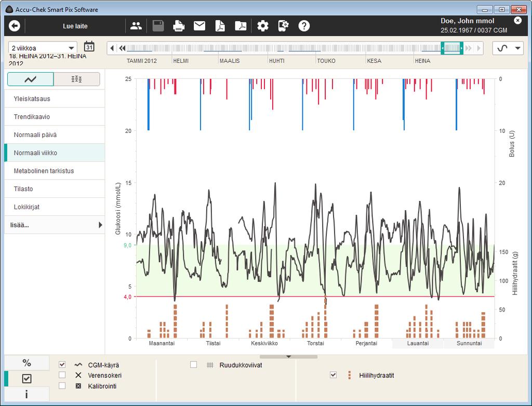Viewport: 532px width, 406px height.
Task: Click the Lue laite button
Action: coord(75,26)
